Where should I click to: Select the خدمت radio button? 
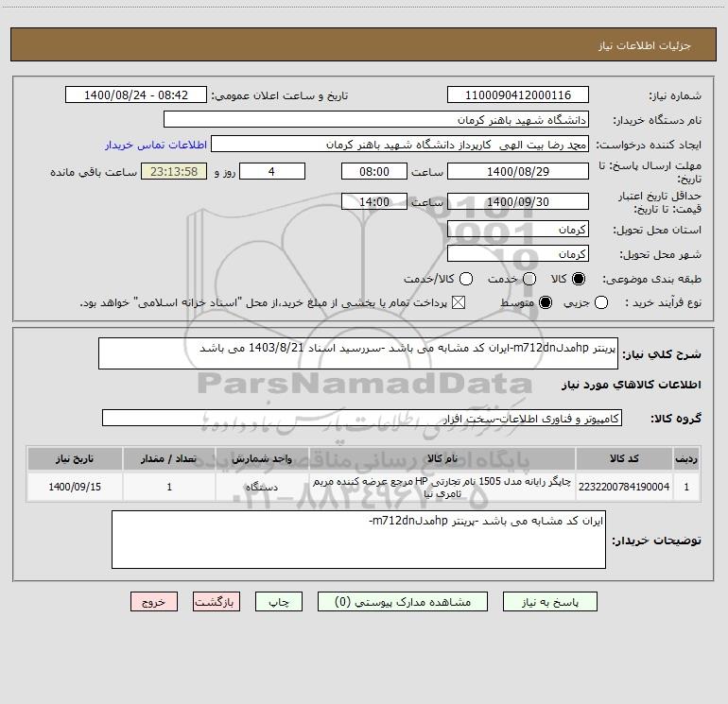point(529,279)
